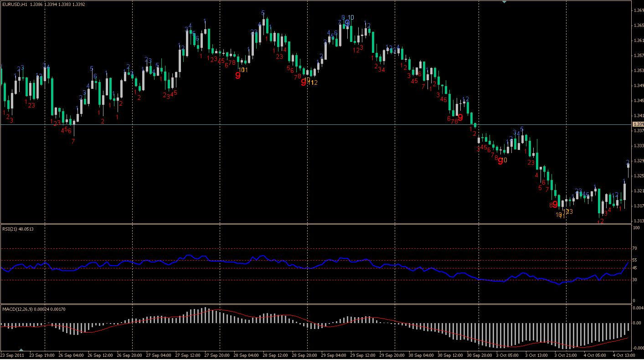Click the lowest large red 9 near 3 Oct 21:00
644x360 pixels.
[555, 205]
